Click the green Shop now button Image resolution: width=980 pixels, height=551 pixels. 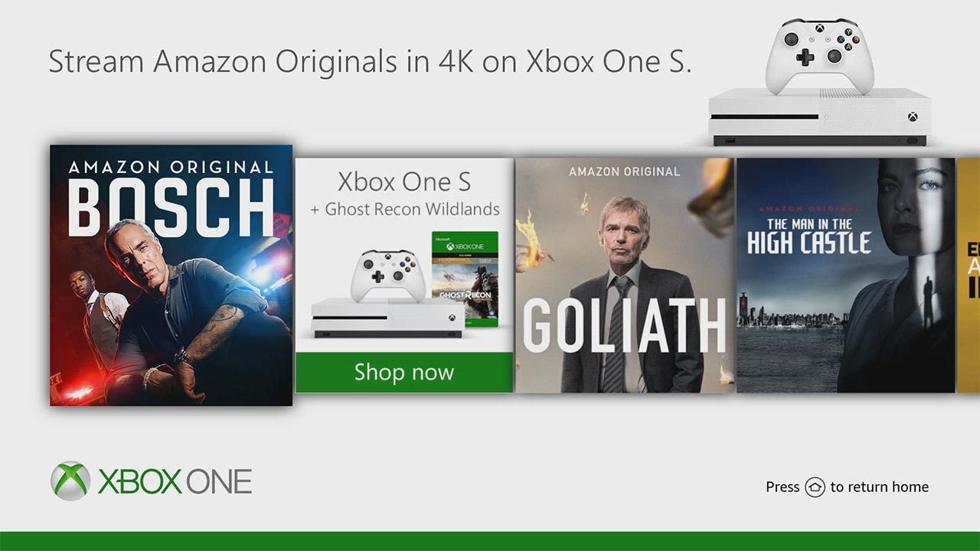coord(404,373)
